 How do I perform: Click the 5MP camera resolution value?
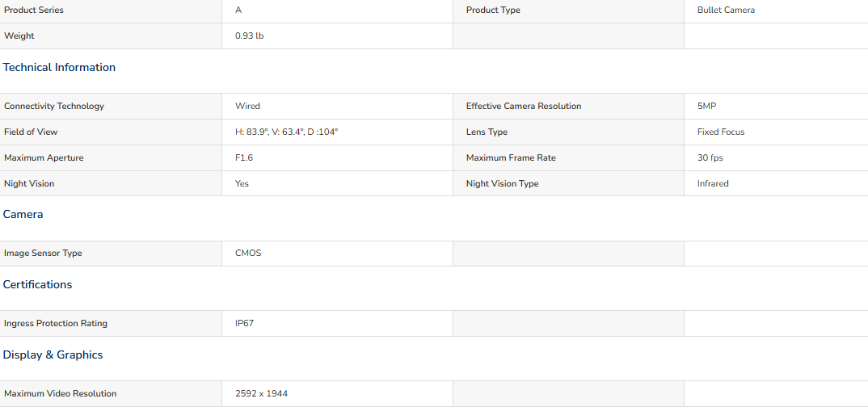[707, 106]
